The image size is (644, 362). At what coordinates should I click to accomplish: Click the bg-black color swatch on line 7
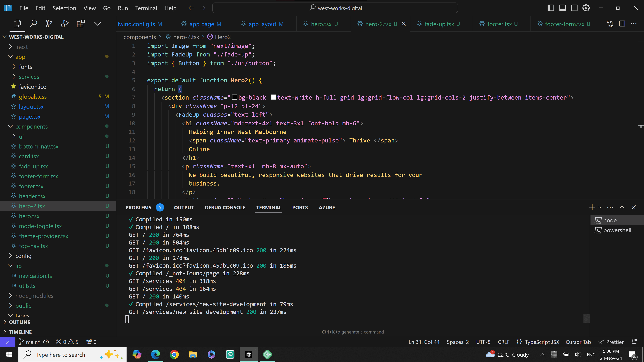(234, 97)
